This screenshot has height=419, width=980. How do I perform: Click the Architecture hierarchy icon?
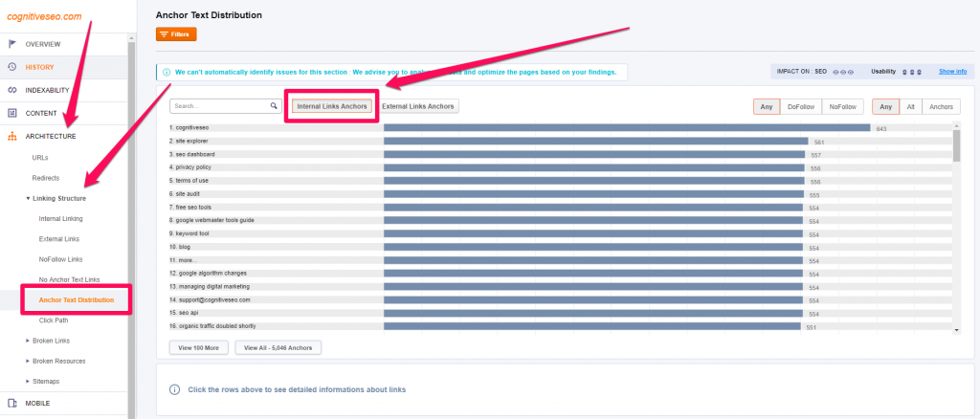point(11,136)
